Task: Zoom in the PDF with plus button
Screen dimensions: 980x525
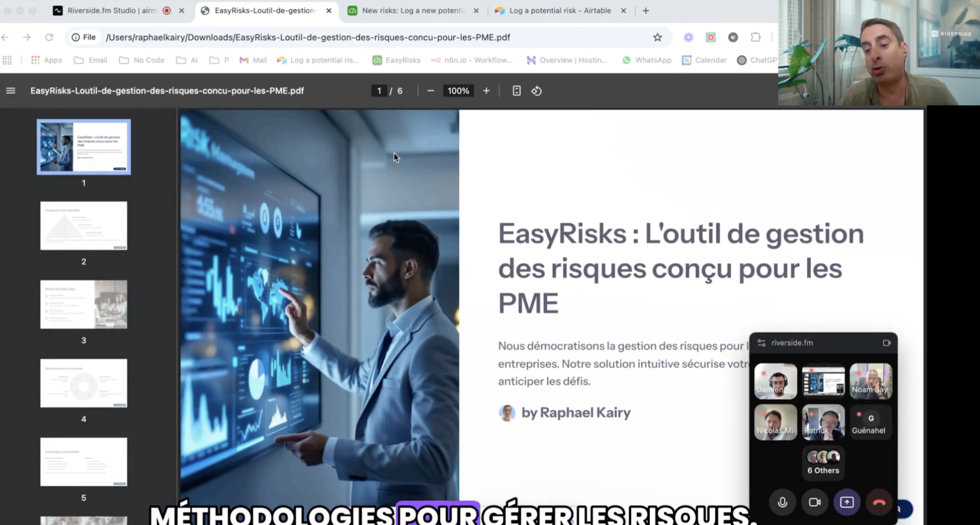Action: (x=486, y=91)
